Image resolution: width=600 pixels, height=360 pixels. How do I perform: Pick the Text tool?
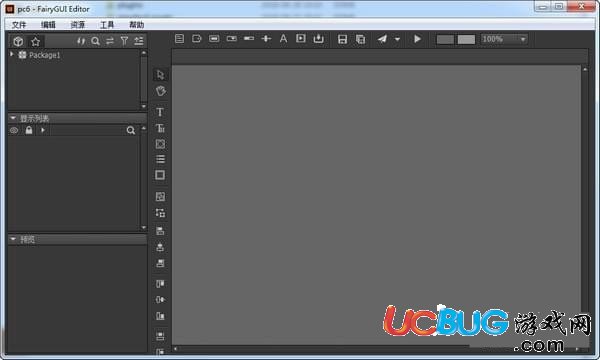coord(160,112)
